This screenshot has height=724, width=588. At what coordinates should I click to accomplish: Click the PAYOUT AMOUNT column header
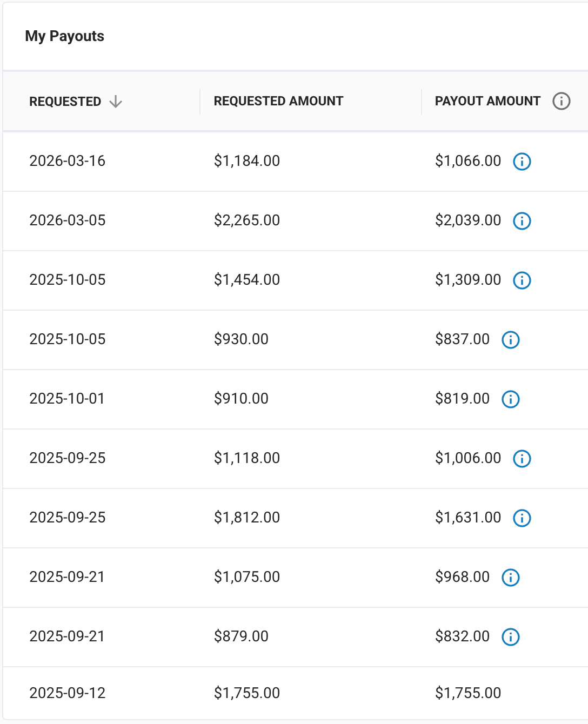487,101
